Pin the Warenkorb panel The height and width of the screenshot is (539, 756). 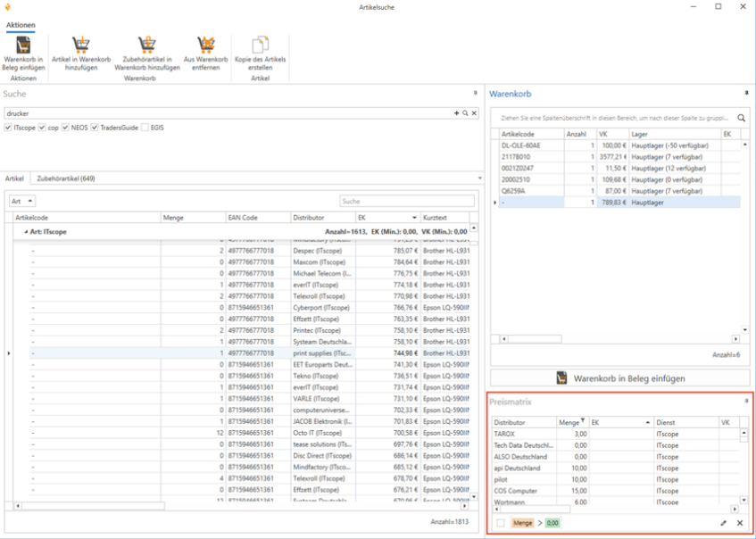click(745, 93)
